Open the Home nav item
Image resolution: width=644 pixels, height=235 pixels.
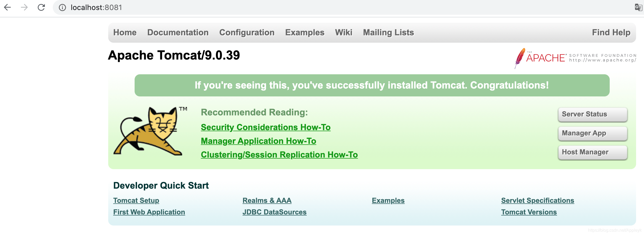(x=125, y=32)
